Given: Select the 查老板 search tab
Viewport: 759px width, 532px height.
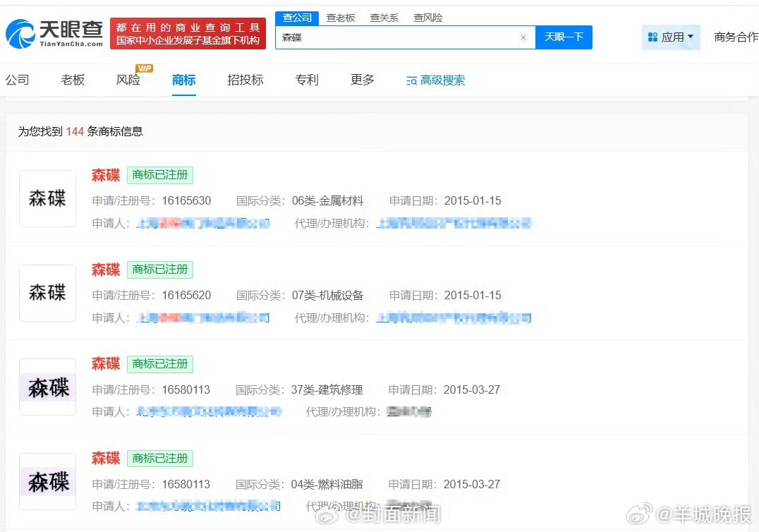Looking at the screenshot, I should click(x=341, y=18).
